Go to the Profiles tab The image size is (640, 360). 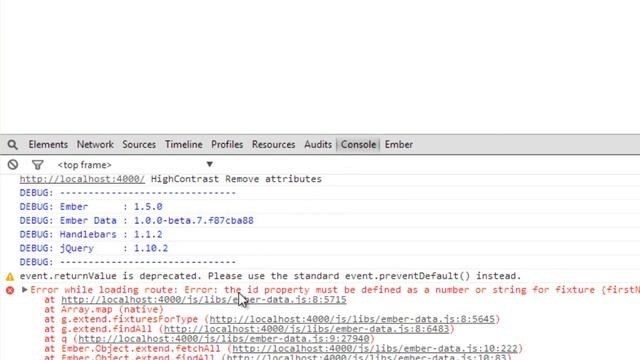click(227, 144)
